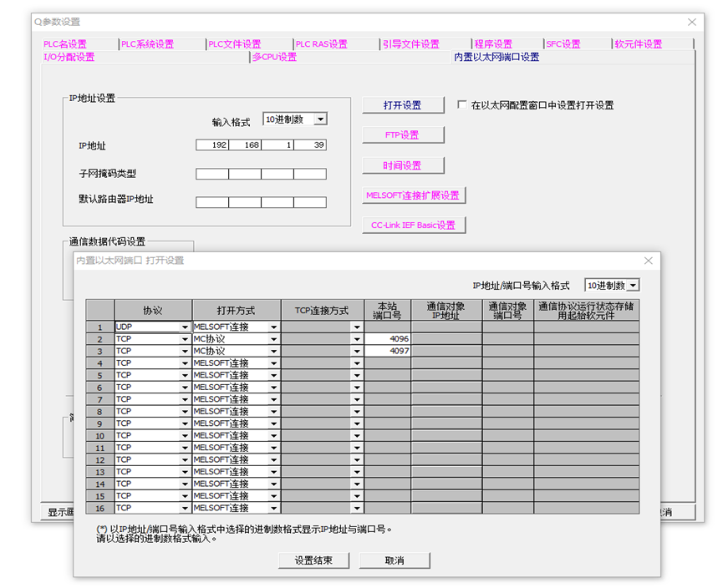Open CC-Link IEF Basic设置
The width and height of the screenshot is (723, 588).
coord(413,225)
